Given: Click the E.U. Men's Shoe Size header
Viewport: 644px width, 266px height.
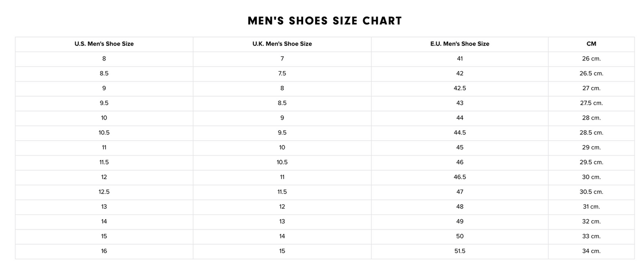Looking at the screenshot, I should [x=460, y=44].
